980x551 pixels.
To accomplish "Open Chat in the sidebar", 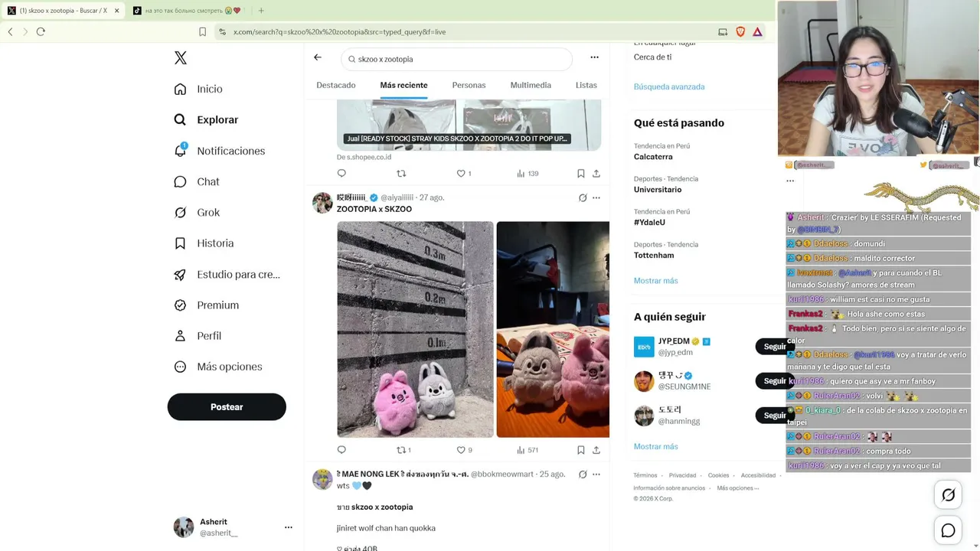I will pos(197,181).
